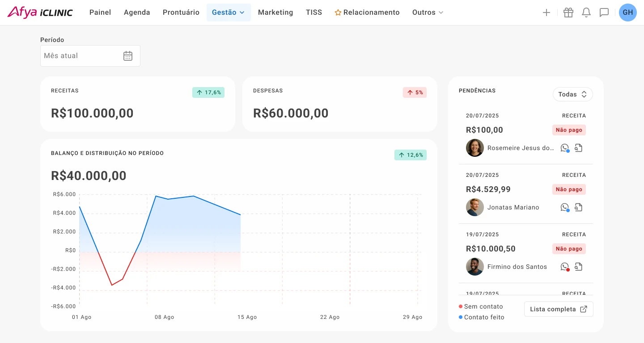This screenshot has height=343, width=644.
Task: Click Rosemeire Jesus profile photo
Action: [x=475, y=148]
